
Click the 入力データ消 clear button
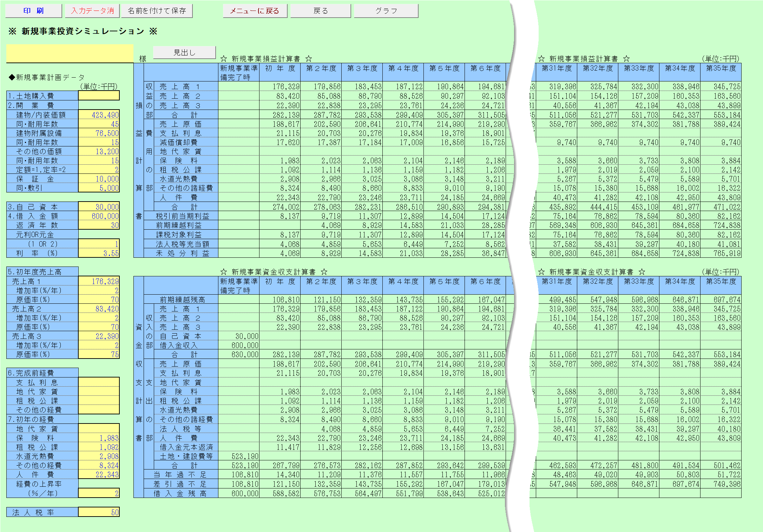93,11
